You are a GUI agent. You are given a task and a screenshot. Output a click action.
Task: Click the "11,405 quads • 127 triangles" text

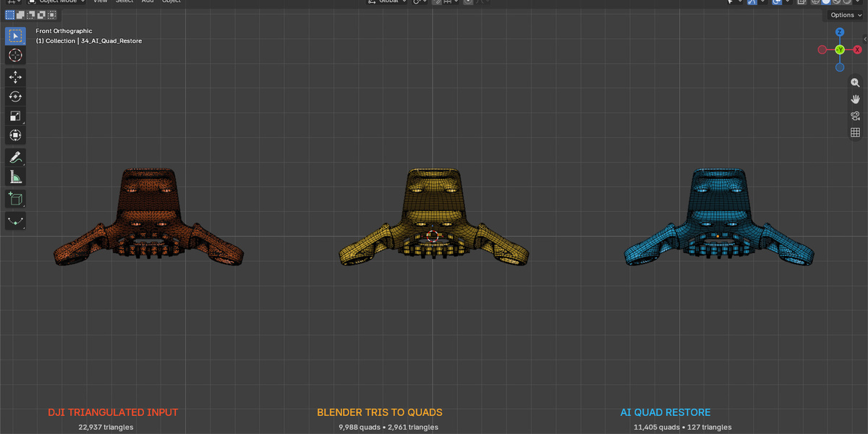point(682,427)
